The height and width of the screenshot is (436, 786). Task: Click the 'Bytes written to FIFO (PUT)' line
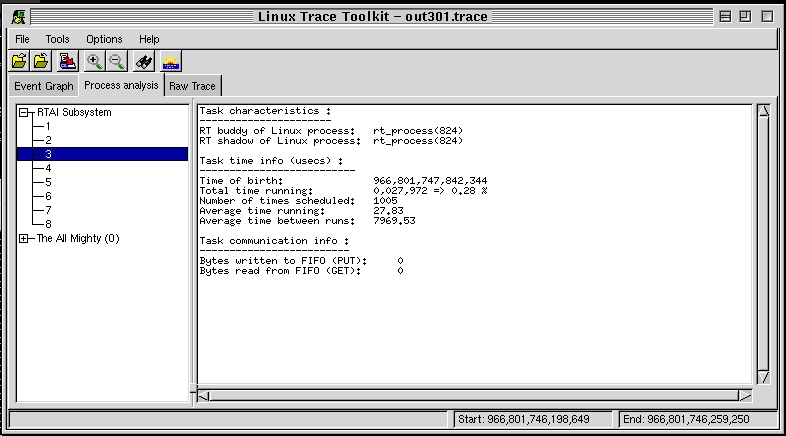301,261
